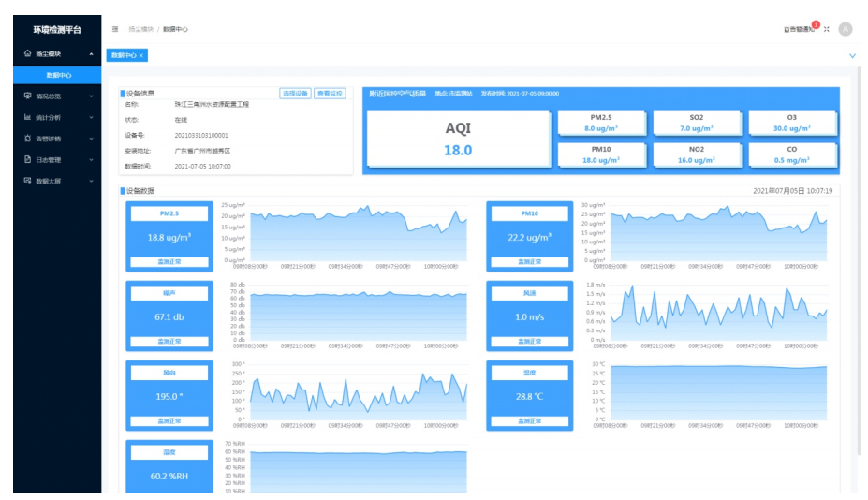Expand the 统计分析 submenu arrow
The width and height of the screenshot is (868, 500).
(91, 118)
